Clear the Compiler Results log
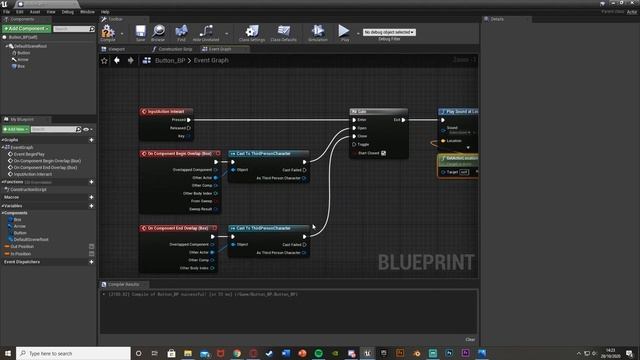Screen dimensions: 640x360 [x=470, y=340]
